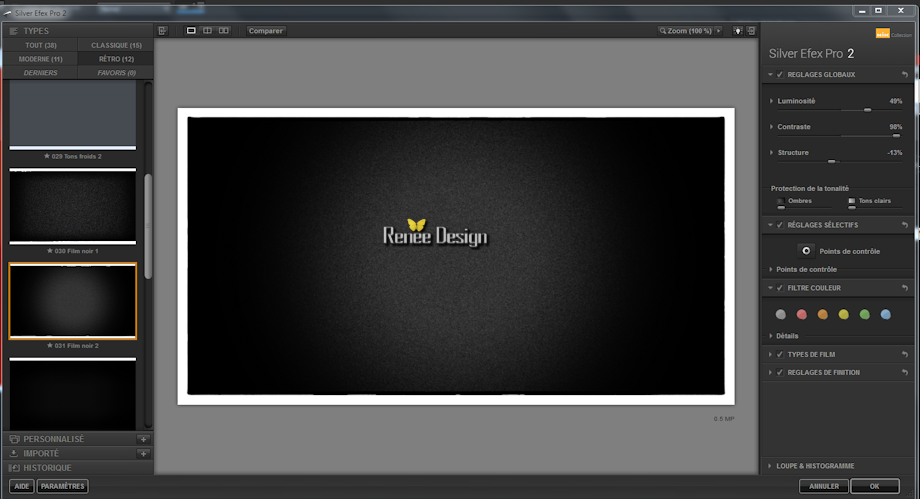Screen dimensions: 920x499
Task: Adjust Tons clairs protection slider
Action: click(851, 207)
